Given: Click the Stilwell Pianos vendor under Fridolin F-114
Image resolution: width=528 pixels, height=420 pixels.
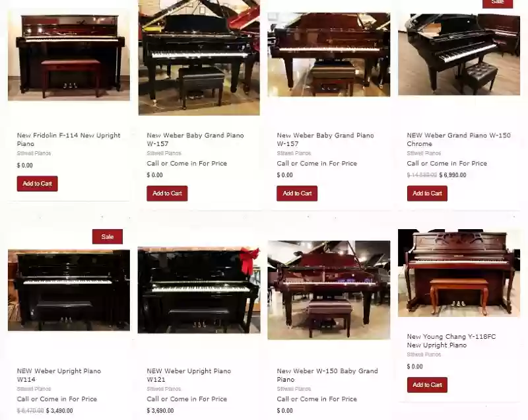Looking at the screenshot, I should tap(34, 153).
